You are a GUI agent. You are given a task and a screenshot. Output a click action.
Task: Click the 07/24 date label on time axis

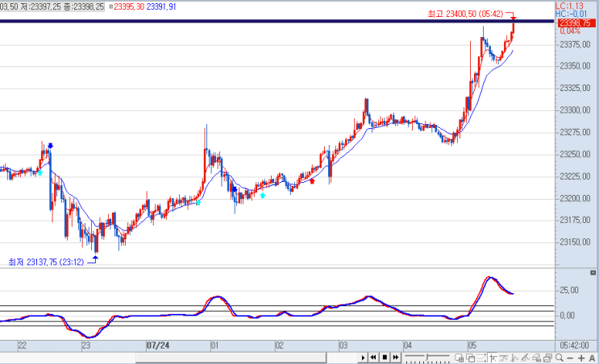158,345
